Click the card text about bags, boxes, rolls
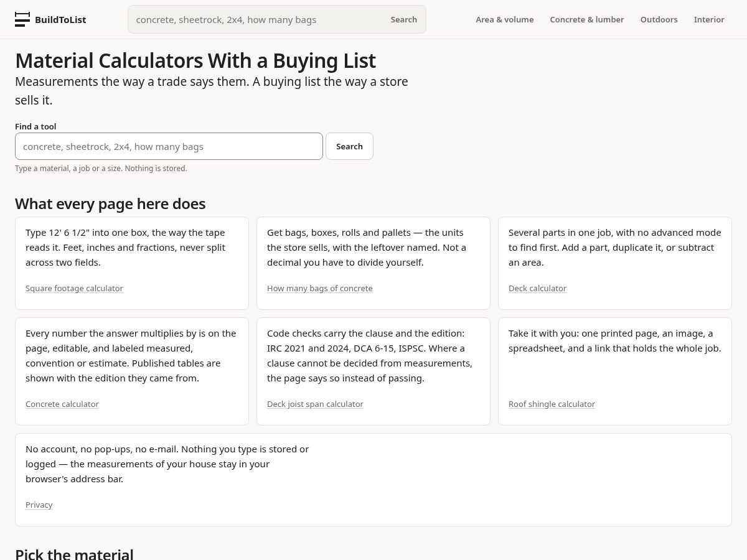 pyautogui.click(x=367, y=247)
